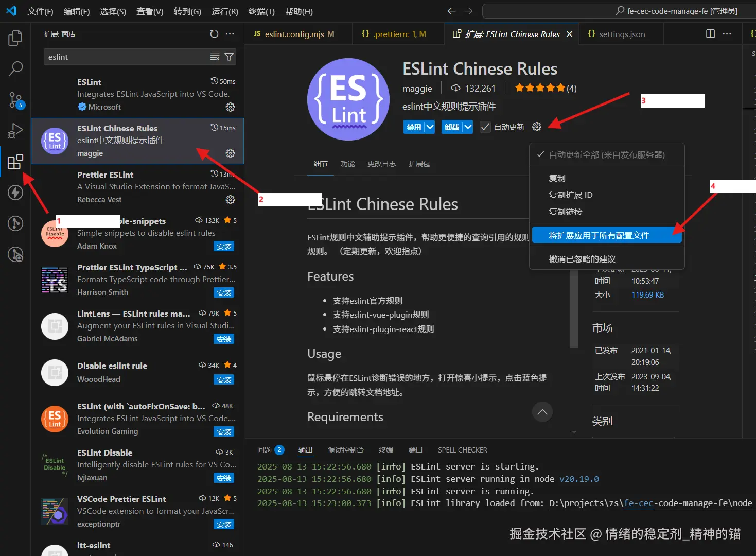Click the scroll-to-top arrow button in the readme
The image size is (756, 556).
coord(542,412)
